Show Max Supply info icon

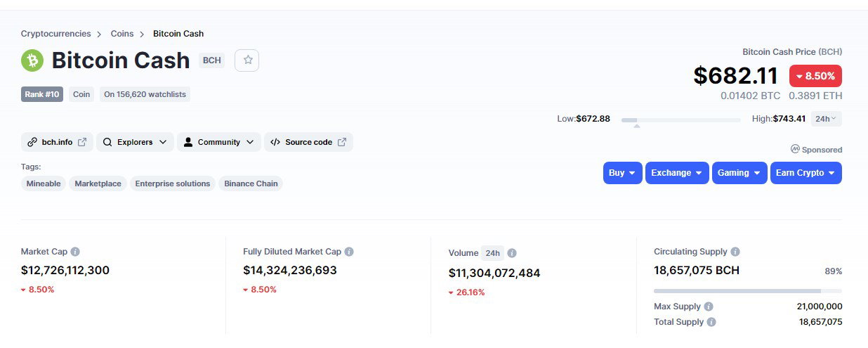click(x=709, y=307)
